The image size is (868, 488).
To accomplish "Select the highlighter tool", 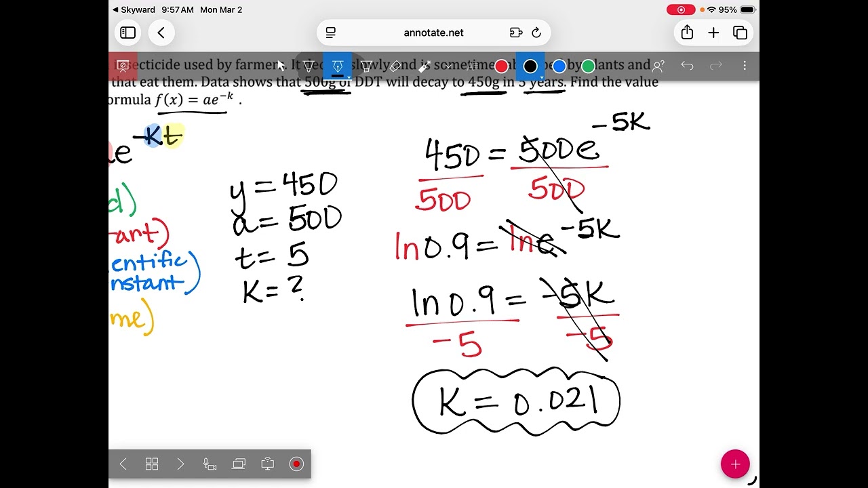I will click(366, 66).
